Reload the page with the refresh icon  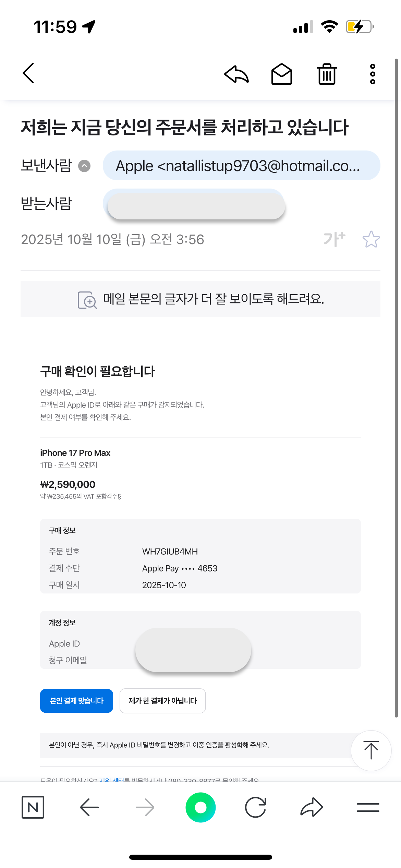coord(256,807)
